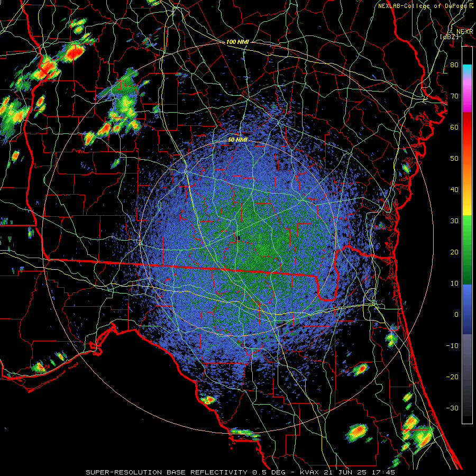Screen dimensions: 476x476
Task: Click the NEXR label above the color scale
Action: pyautogui.click(x=465, y=32)
